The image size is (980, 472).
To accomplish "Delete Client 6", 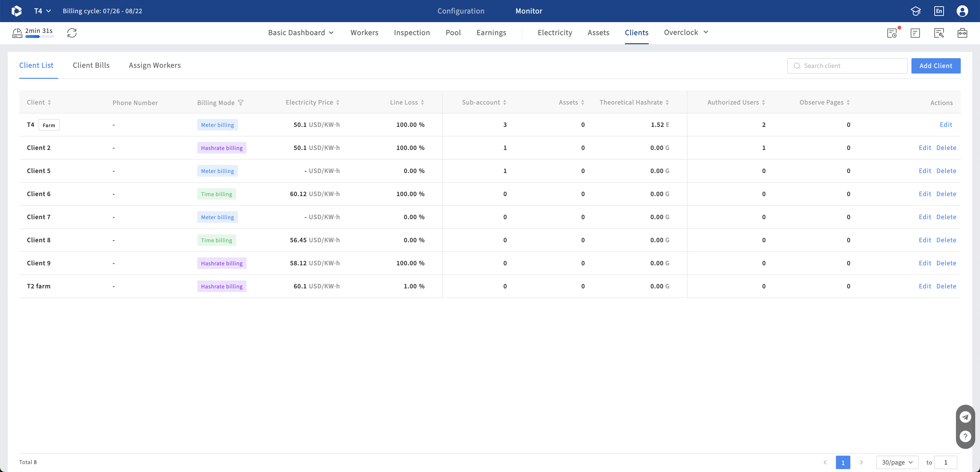I will [946, 194].
